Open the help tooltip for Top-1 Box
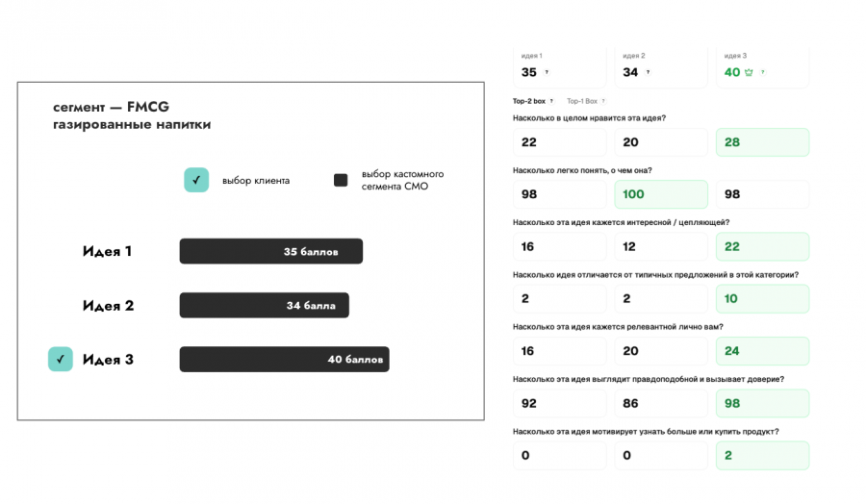866x504 pixels. (604, 101)
